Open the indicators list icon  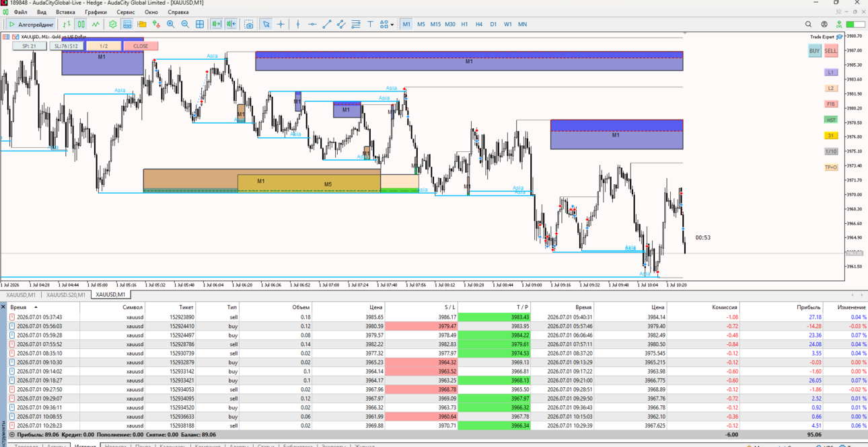[113, 24]
